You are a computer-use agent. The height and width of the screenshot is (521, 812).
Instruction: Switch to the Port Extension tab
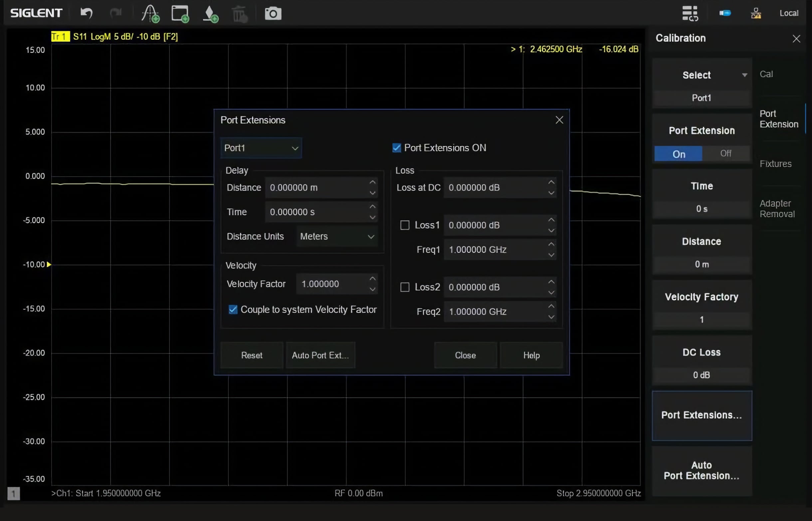[779, 119]
